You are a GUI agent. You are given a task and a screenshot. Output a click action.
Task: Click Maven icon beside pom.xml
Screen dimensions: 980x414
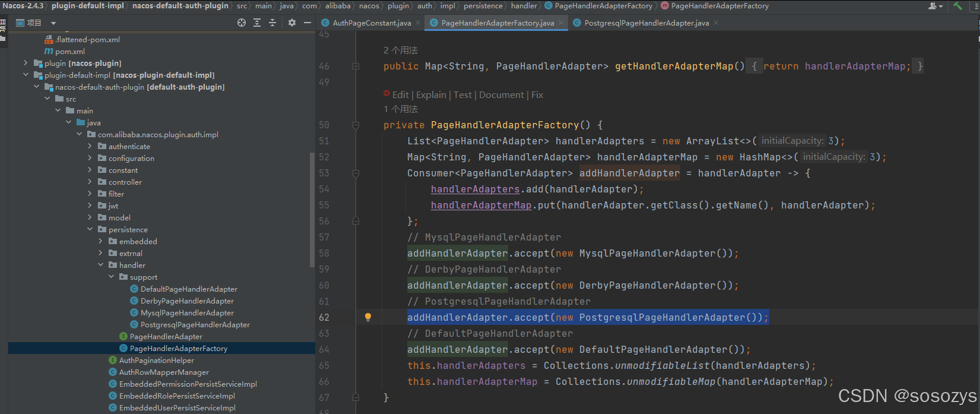point(49,52)
